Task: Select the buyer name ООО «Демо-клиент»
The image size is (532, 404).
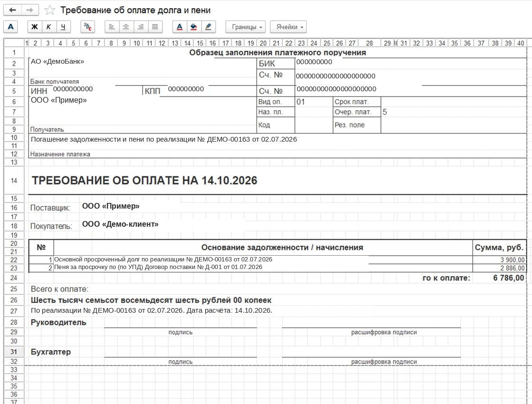Action: (x=120, y=224)
